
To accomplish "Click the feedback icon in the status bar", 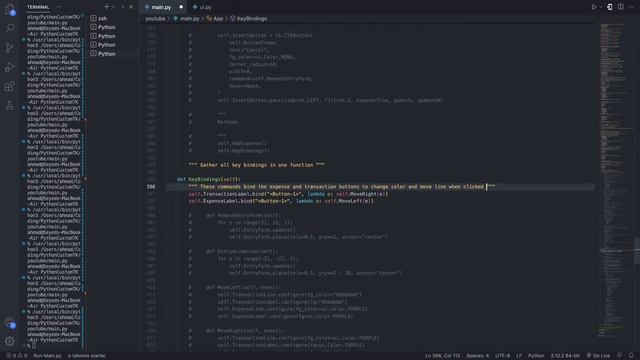I will (x=620, y=356).
